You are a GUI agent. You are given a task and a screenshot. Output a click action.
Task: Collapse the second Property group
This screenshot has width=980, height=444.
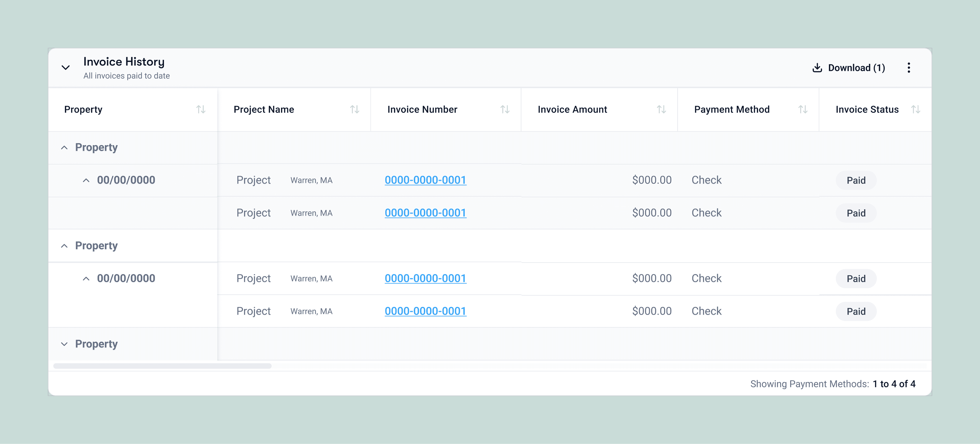pyautogui.click(x=64, y=246)
